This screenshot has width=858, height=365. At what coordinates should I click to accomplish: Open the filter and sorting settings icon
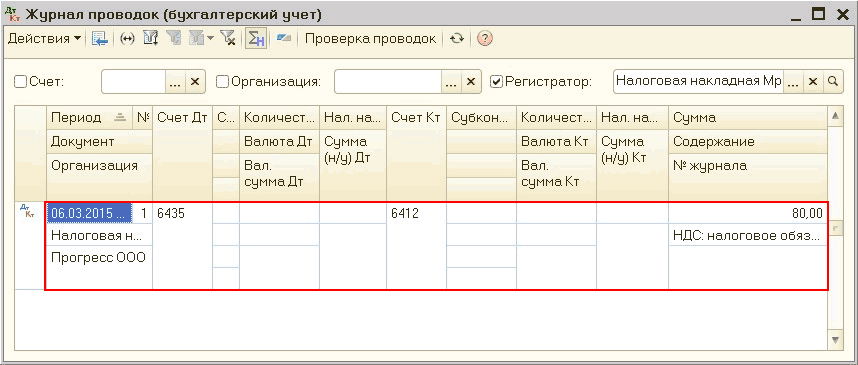point(150,38)
